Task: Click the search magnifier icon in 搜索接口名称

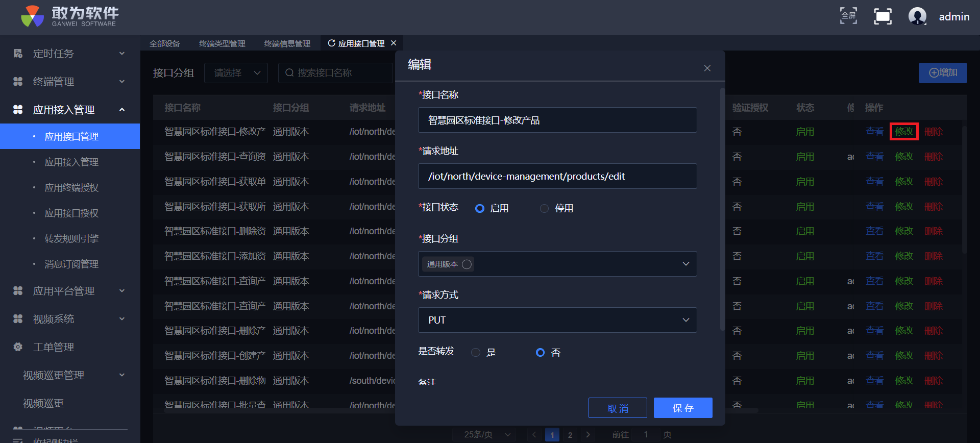Action: coord(289,73)
